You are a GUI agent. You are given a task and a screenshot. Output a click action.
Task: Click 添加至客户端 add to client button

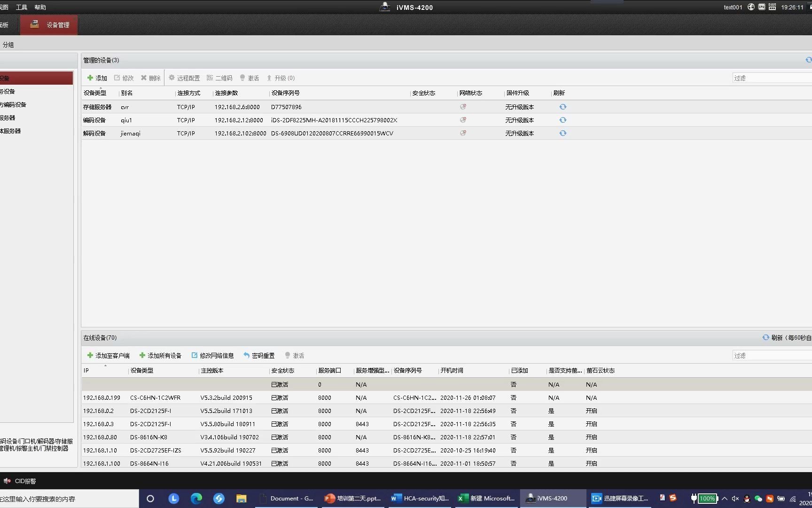[109, 356]
